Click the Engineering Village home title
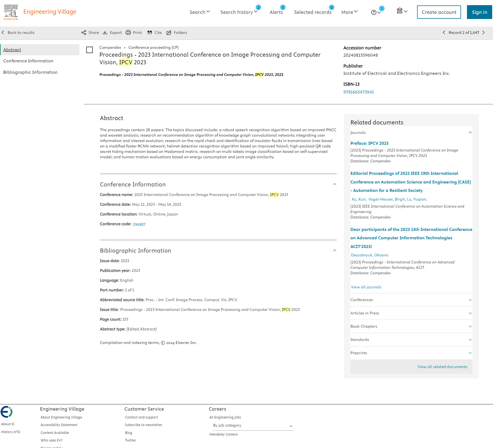The image size is (493, 448). [50, 12]
